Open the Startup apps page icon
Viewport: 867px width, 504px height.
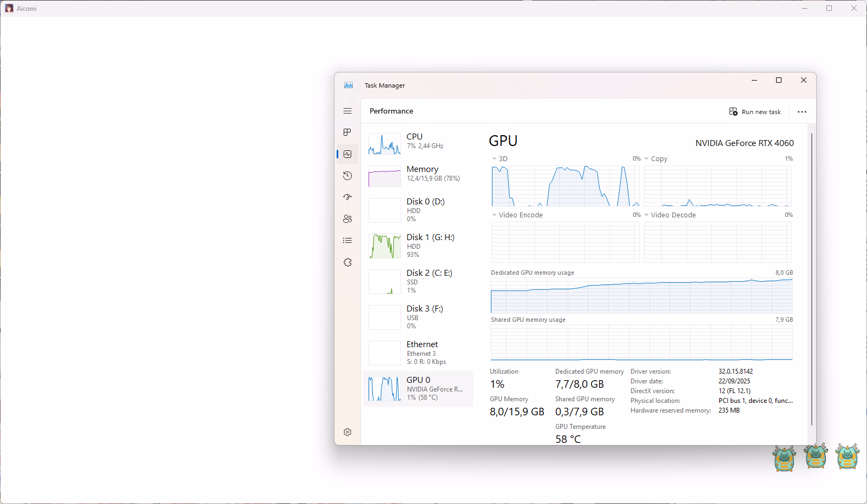pos(347,197)
